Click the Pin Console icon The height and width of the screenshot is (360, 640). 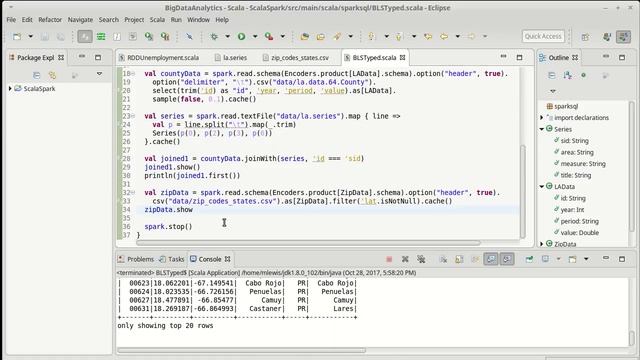tap(529, 259)
